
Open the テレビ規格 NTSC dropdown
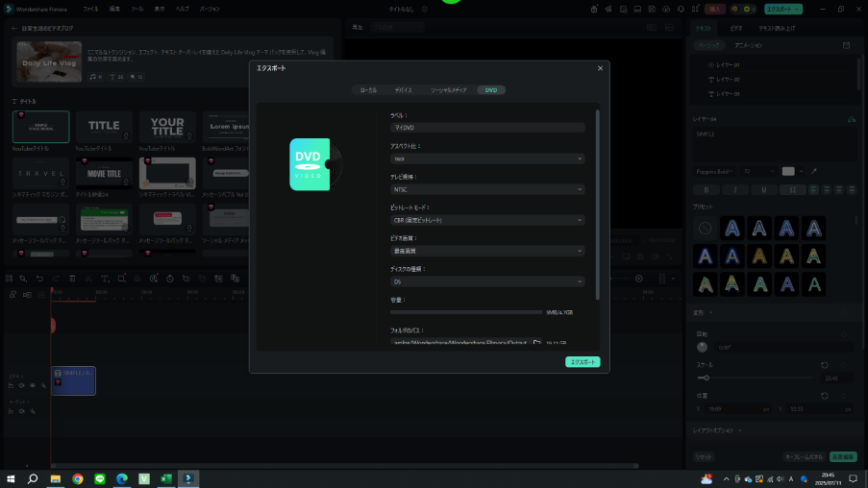pos(487,189)
